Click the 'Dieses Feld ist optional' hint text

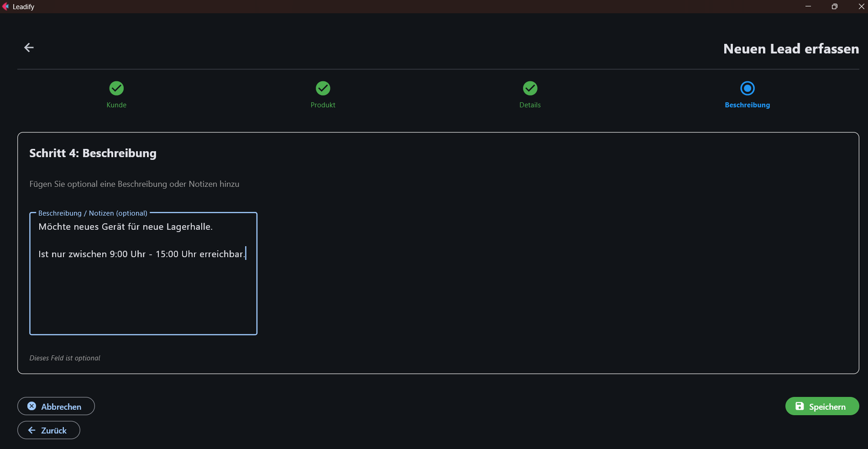tap(65, 358)
